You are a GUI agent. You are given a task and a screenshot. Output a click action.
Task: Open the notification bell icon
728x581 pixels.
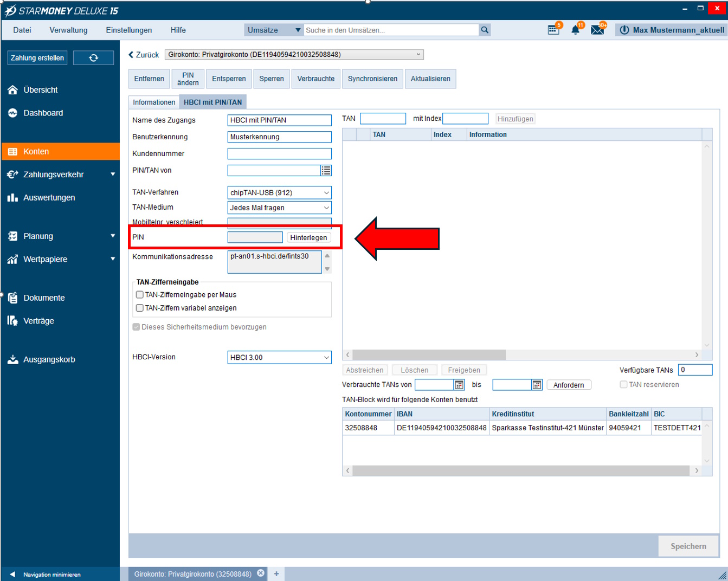coord(576,30)
